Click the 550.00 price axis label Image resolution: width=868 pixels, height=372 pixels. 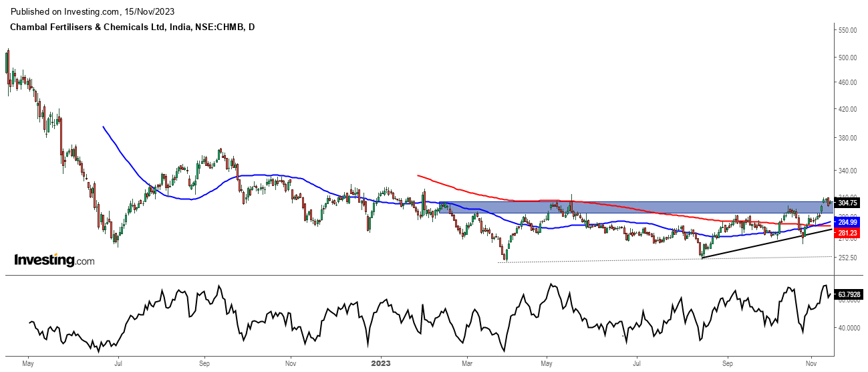(847, 31)
